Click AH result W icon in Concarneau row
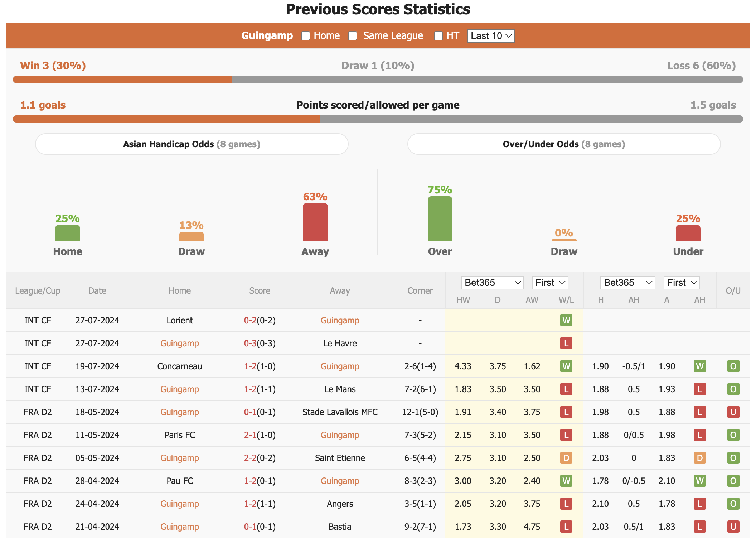Viewport: 756px width, 538px height. coord(700,366)
